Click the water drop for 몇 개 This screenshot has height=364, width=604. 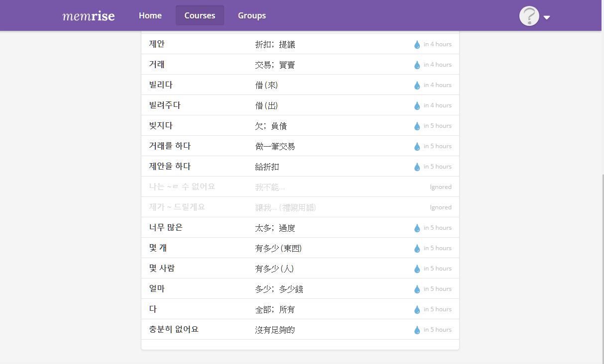point(417,248)
